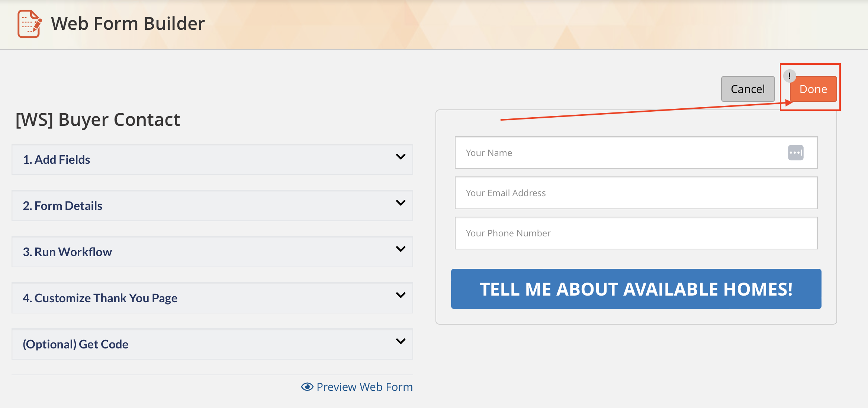Viewport: 868px width, 408px height.
Task: Click the 1. Add Fields header label
Action: click(57, 159)
